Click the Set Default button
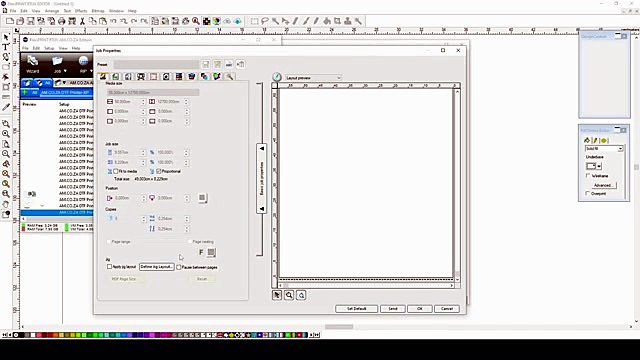Image resolution: width=640 pixels, height=360 pixels. click(356, 309)
